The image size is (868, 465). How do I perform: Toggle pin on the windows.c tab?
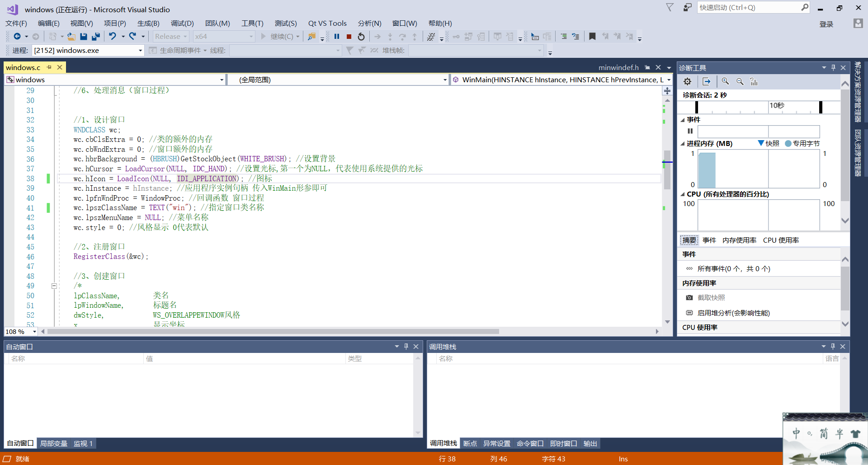point(49,67)
